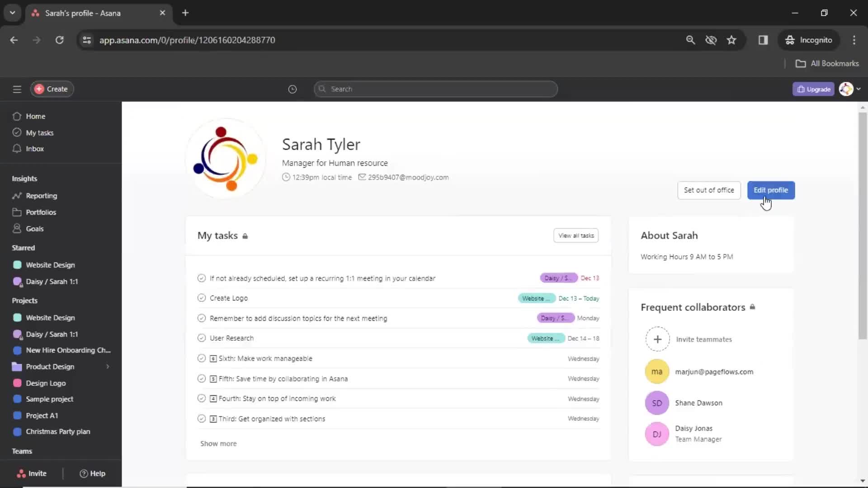Click the Asana home icon in sidebar
Screen dimensions: 868x488
click(17, 116)
